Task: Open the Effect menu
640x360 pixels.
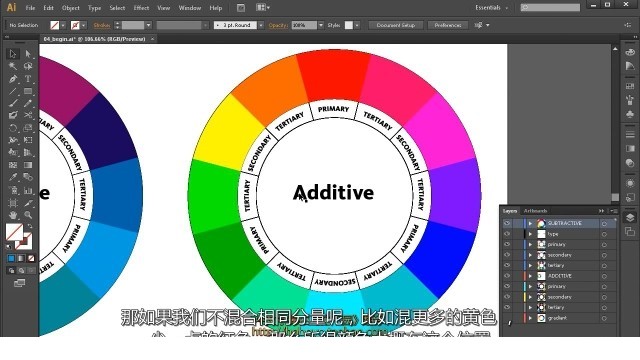Action: coord(141,8)
